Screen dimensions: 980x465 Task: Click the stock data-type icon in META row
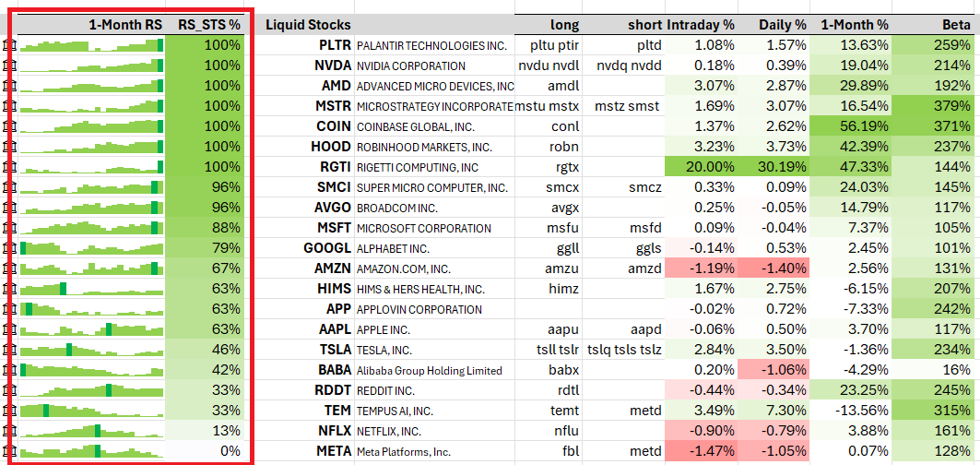click(9, 451)
